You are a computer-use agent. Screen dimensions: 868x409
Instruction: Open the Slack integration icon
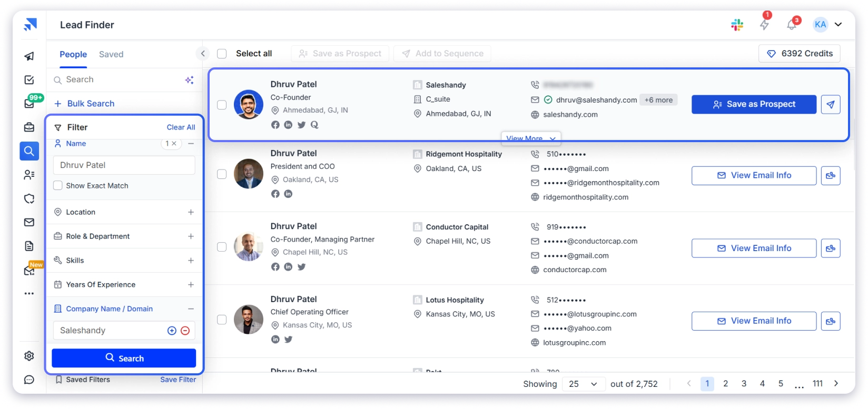737,25
